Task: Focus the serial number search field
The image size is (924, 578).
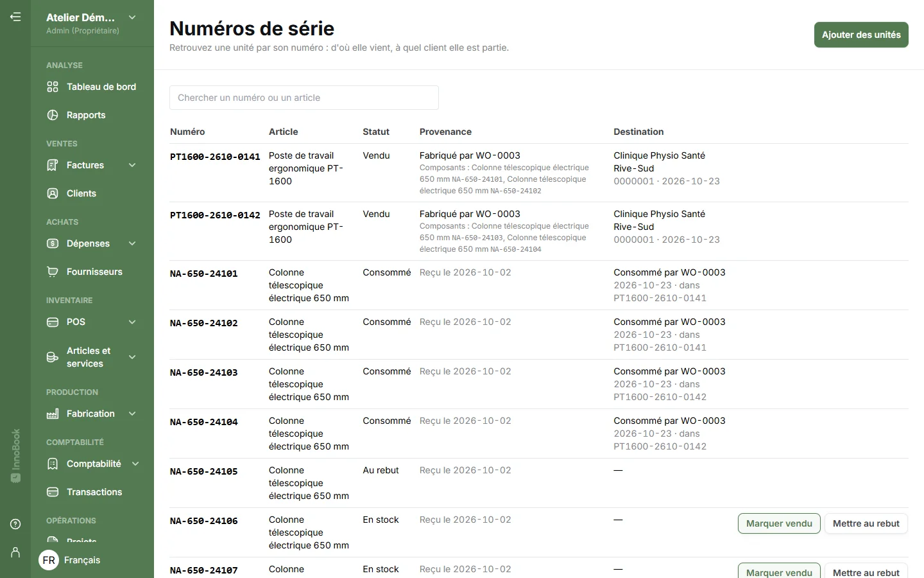Action: [304, 98]
